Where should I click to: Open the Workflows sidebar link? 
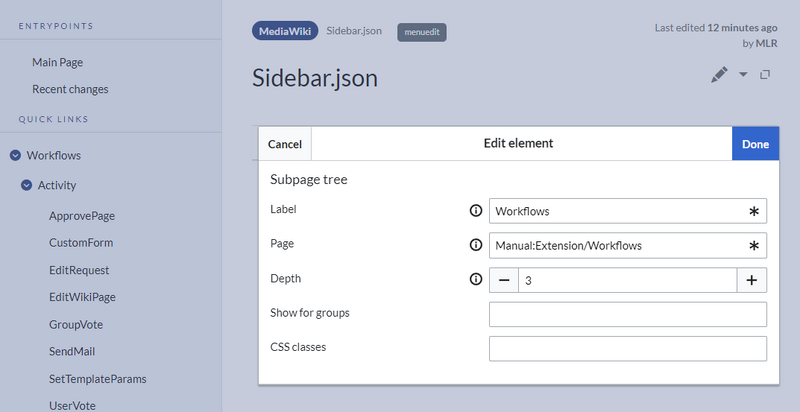54,156
